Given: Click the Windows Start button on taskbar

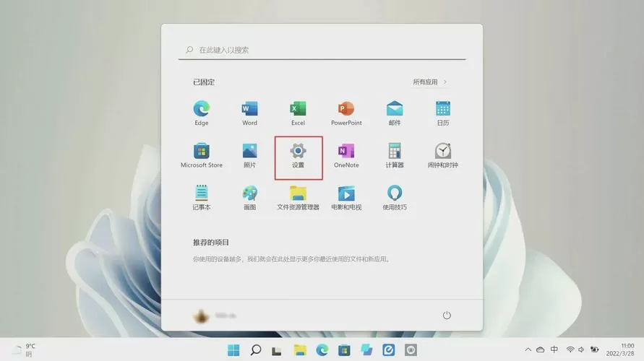Looking at the screenshot, I should coord(233,350).
